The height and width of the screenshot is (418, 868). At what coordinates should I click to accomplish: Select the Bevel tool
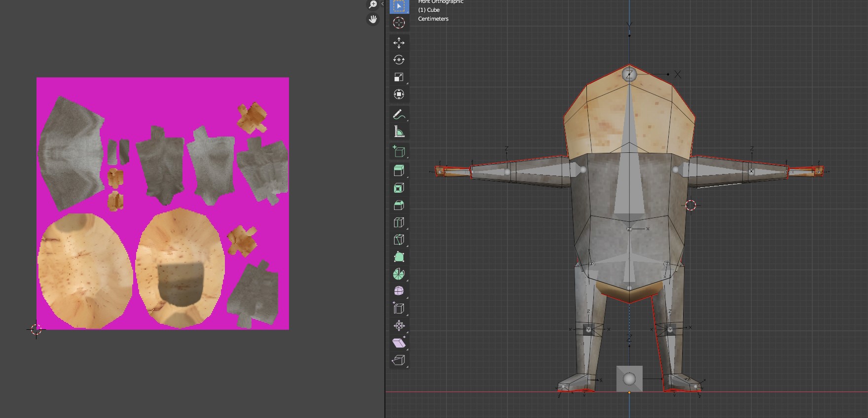coord(399,205)
